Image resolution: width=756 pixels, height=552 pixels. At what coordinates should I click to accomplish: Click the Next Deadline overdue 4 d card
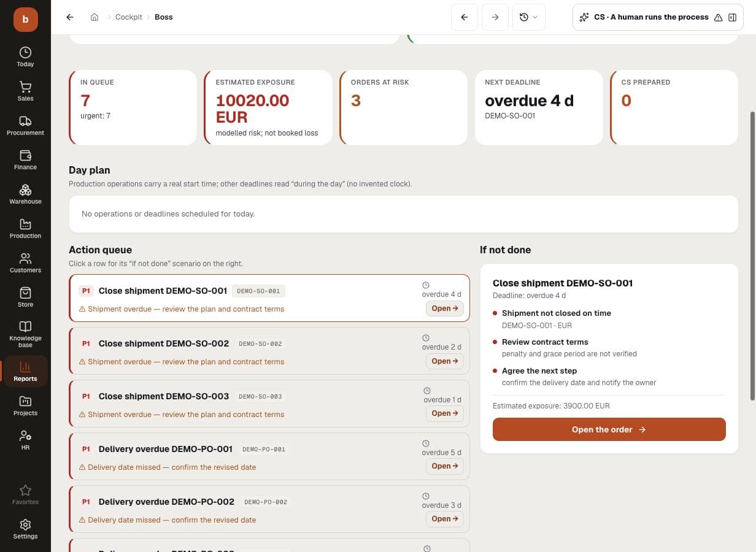[x=539, y=107]
